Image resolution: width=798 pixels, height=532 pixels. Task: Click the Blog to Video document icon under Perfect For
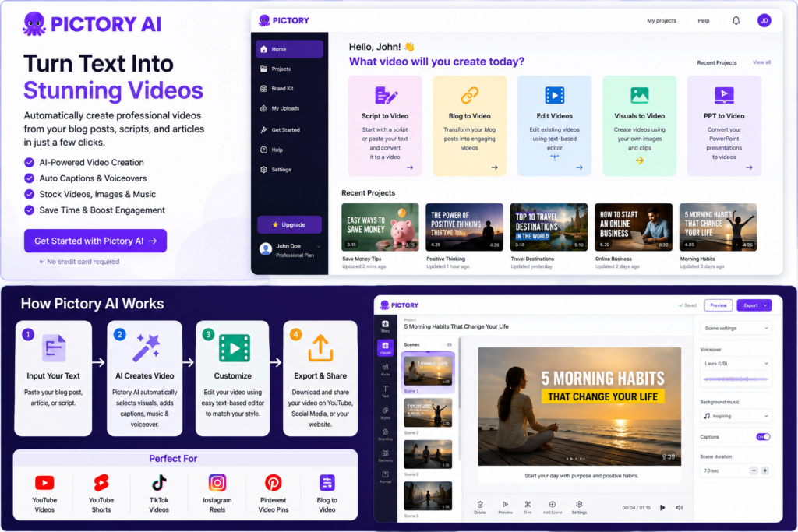pos(327,483)
